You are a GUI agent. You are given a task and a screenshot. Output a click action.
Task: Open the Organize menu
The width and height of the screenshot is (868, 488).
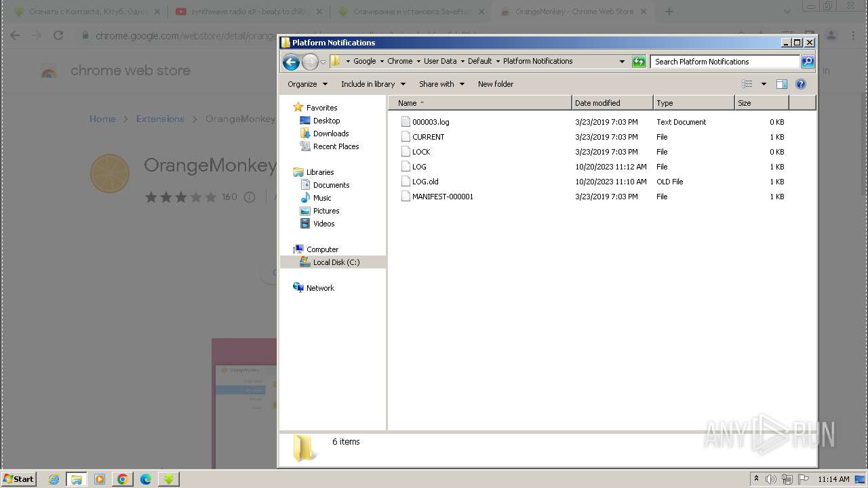[x=307, y=84]
